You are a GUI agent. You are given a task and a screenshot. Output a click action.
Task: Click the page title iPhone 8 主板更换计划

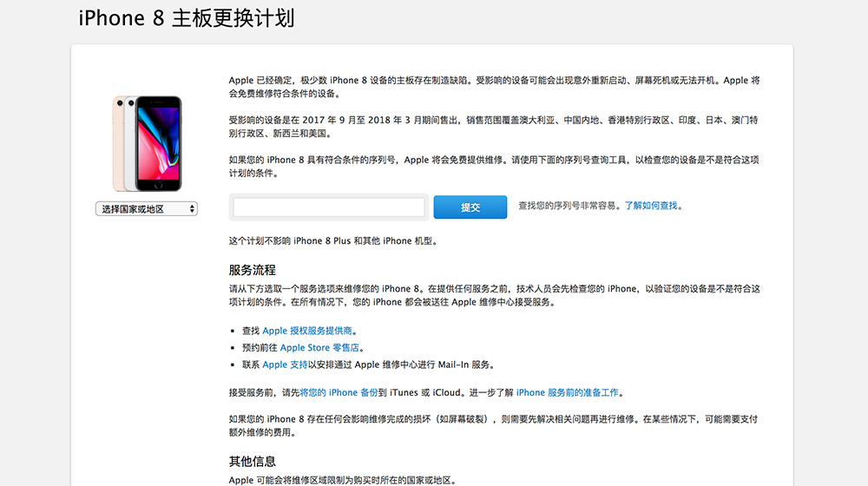[186, 18]
